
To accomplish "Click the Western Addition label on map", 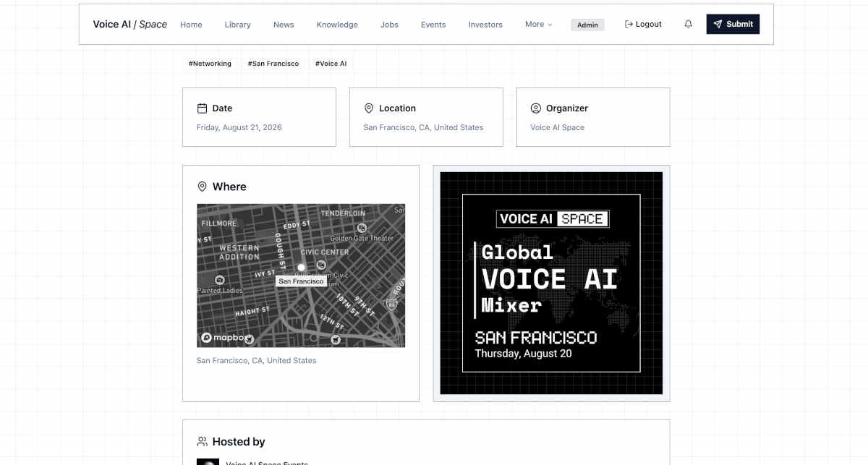I will (239, 252).
